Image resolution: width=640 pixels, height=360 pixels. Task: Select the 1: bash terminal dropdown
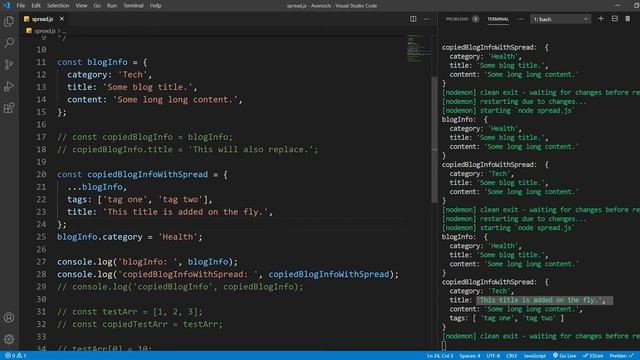click(560, 19)
